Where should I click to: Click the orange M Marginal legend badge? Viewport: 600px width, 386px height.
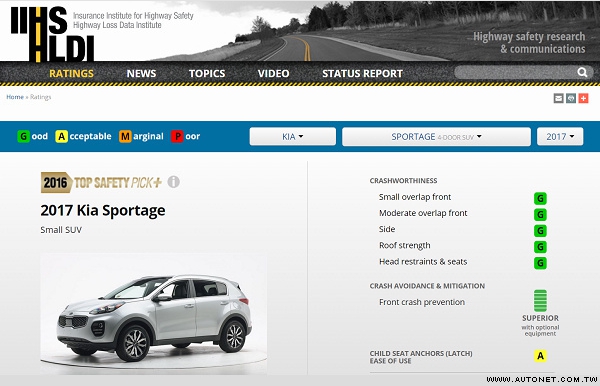click(125, 136)
